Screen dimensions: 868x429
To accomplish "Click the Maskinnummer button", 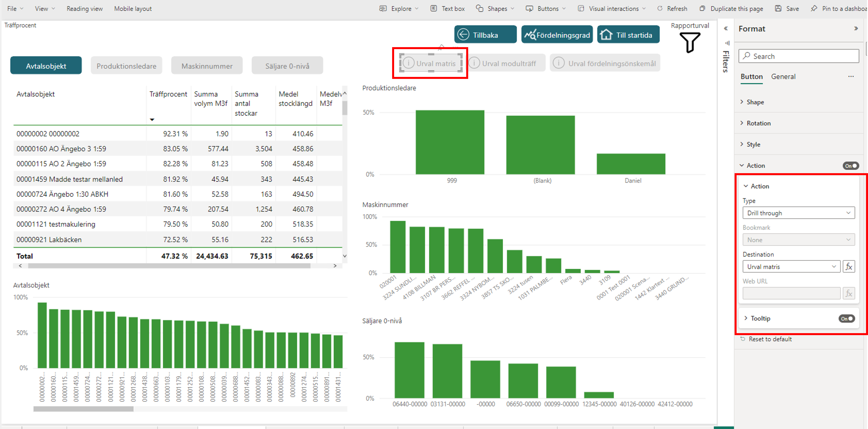I will click(x=207, y=66).
